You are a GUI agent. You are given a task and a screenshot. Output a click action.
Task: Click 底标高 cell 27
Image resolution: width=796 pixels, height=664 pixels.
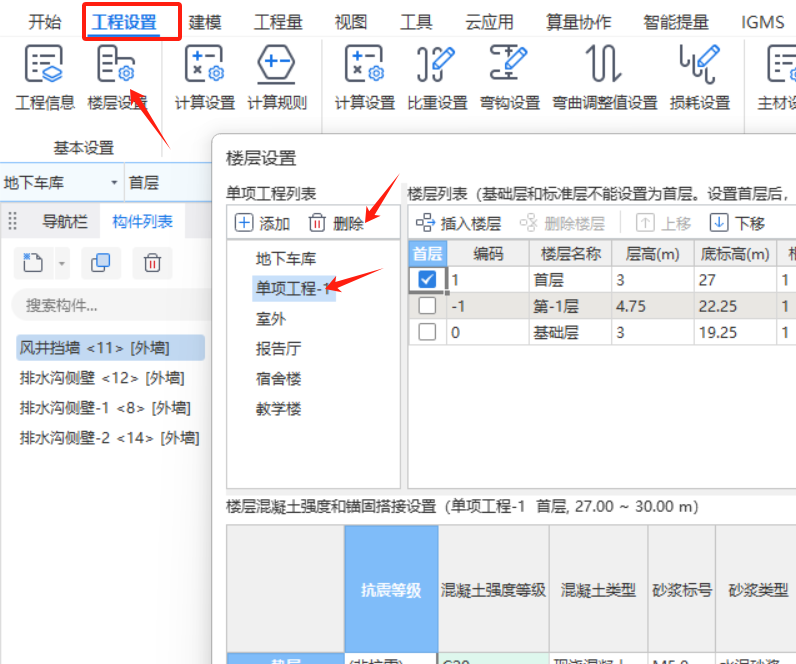point(735,279)
